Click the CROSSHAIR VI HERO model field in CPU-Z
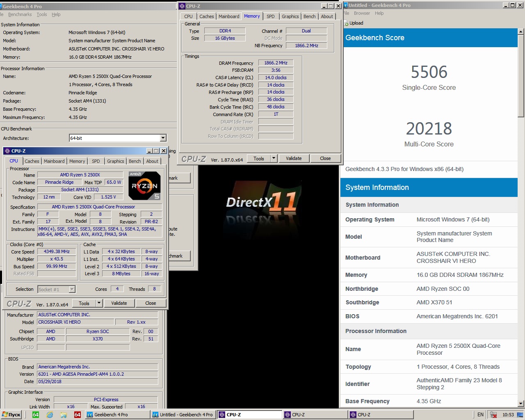525x420 pixels. (x=76, y=322)
